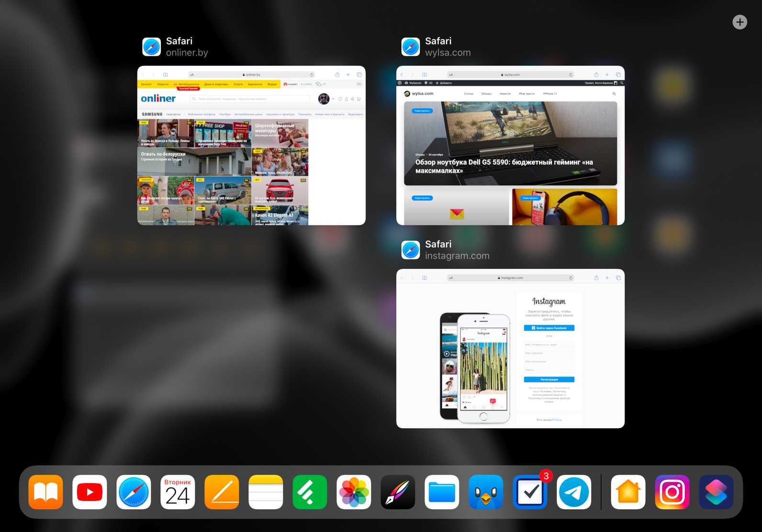
Task: Open the Books app in the dock
Action: coord(45,492)
